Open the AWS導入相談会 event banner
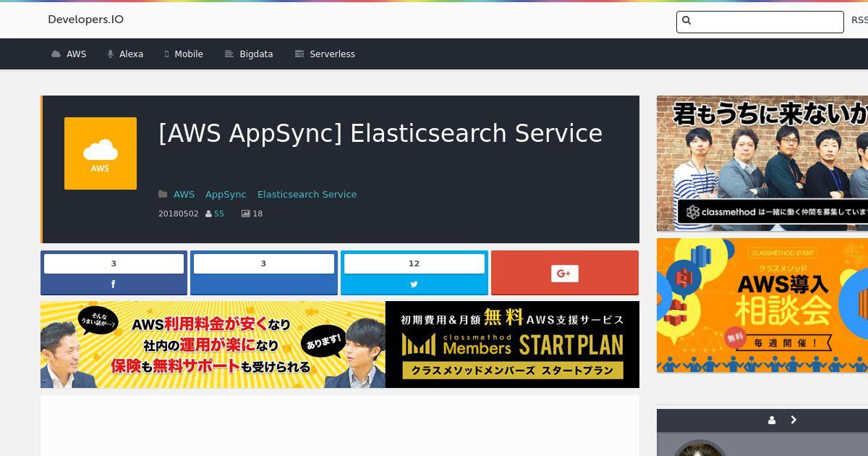This screenshot has width=868, height=456. point(762,305)
